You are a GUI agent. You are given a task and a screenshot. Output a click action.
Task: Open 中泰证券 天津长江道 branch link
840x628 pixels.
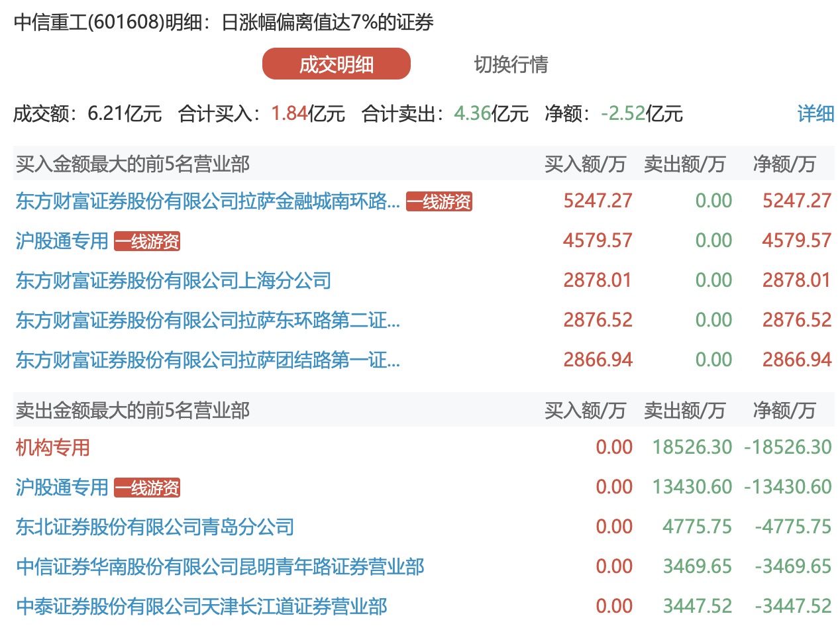pos(201,607)
